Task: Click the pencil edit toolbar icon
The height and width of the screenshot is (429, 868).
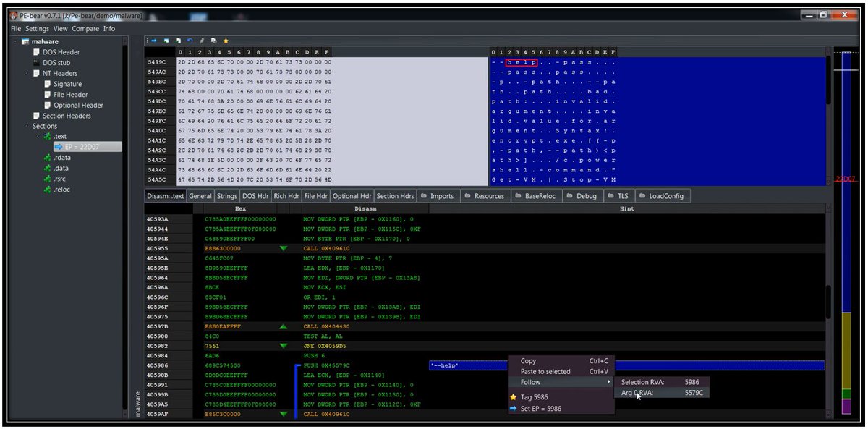Action: 202,41
